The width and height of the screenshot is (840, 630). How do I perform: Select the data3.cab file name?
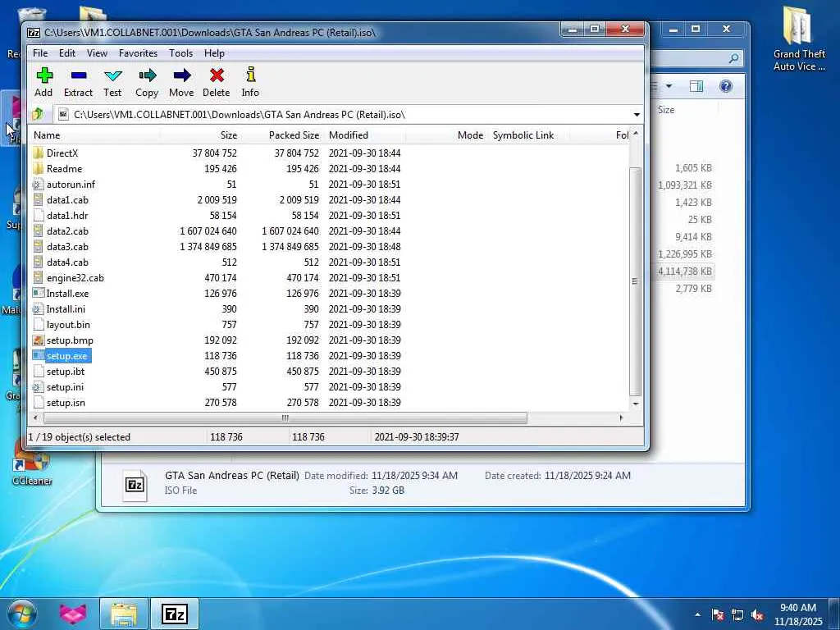click(67, 247)
